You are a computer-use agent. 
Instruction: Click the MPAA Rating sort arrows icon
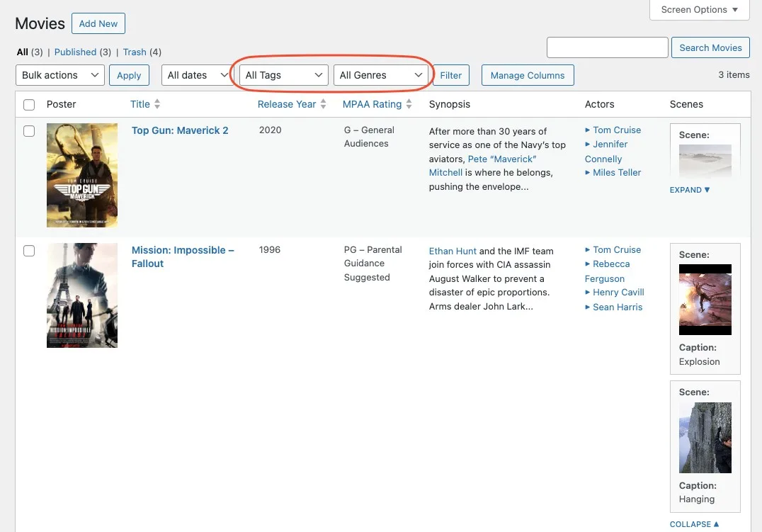pos(409,104)
